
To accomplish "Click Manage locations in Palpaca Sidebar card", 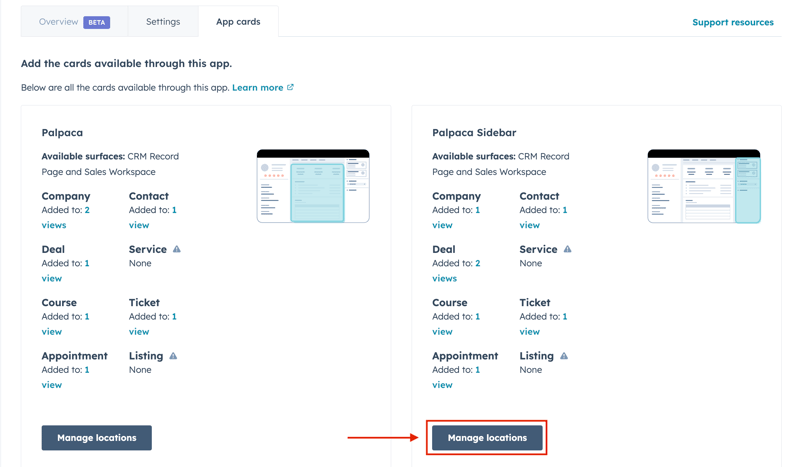I will pyautogui.click(x=487, y=438).
